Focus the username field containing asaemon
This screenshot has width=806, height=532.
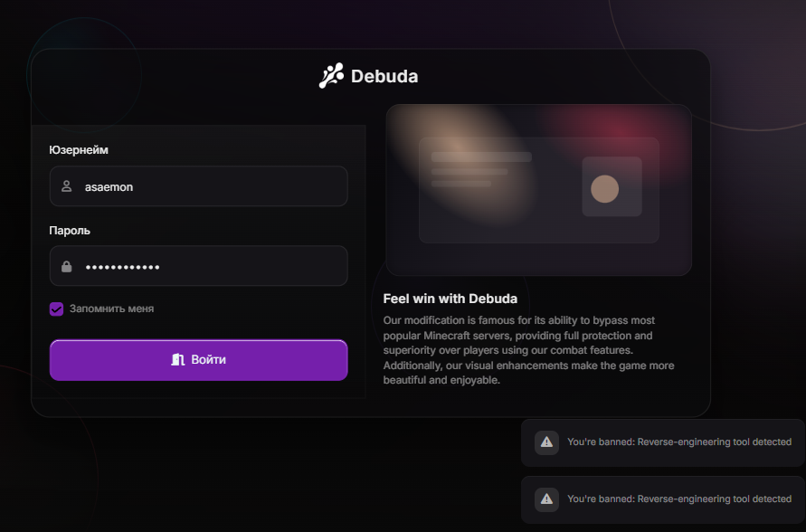[208, 186]
